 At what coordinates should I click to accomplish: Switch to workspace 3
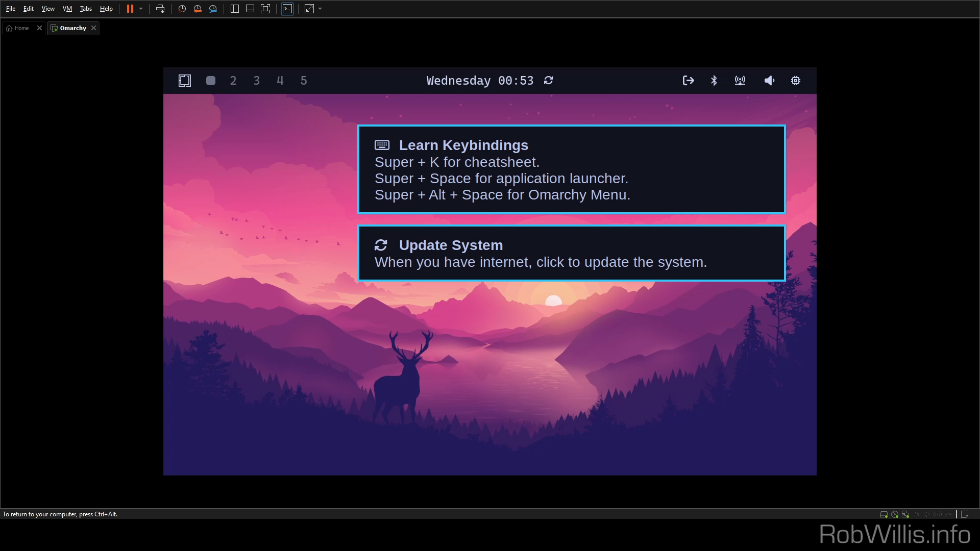[257, 81]
